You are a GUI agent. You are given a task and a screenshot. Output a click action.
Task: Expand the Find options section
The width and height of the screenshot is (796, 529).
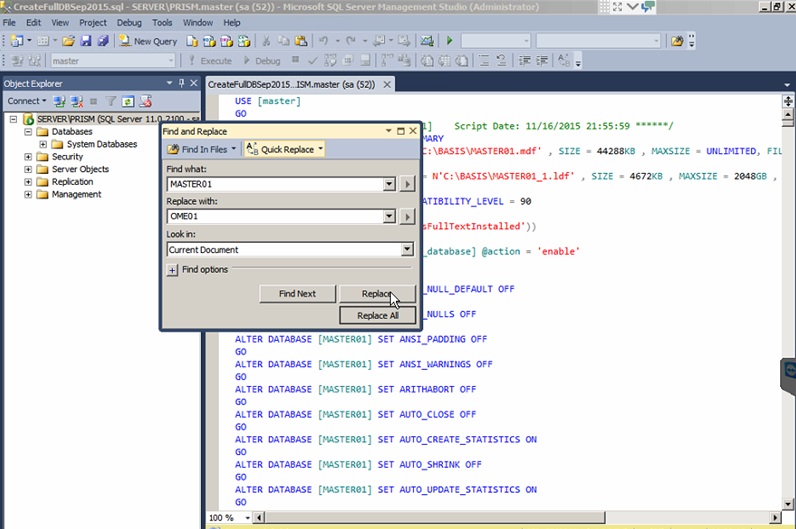172,270
